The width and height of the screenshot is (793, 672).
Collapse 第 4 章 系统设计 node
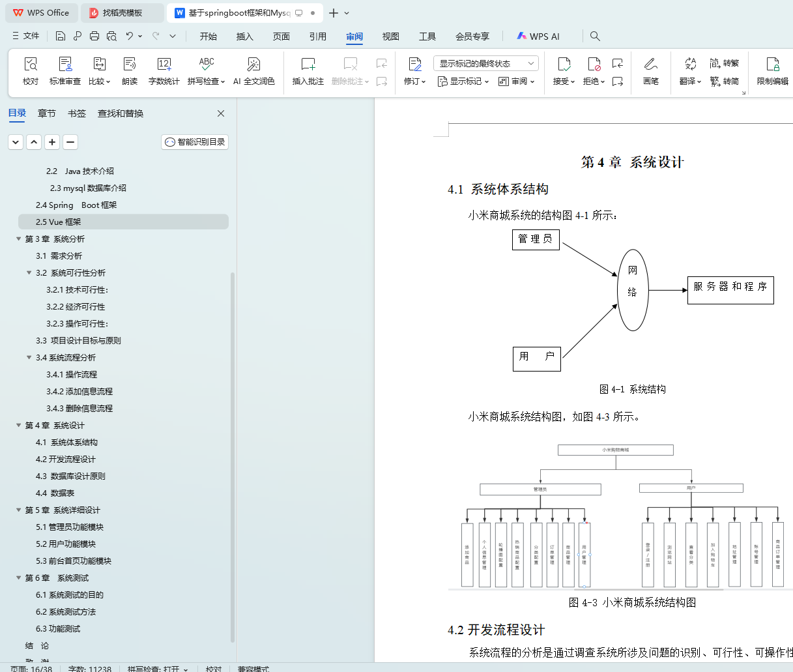click(19, 426)
